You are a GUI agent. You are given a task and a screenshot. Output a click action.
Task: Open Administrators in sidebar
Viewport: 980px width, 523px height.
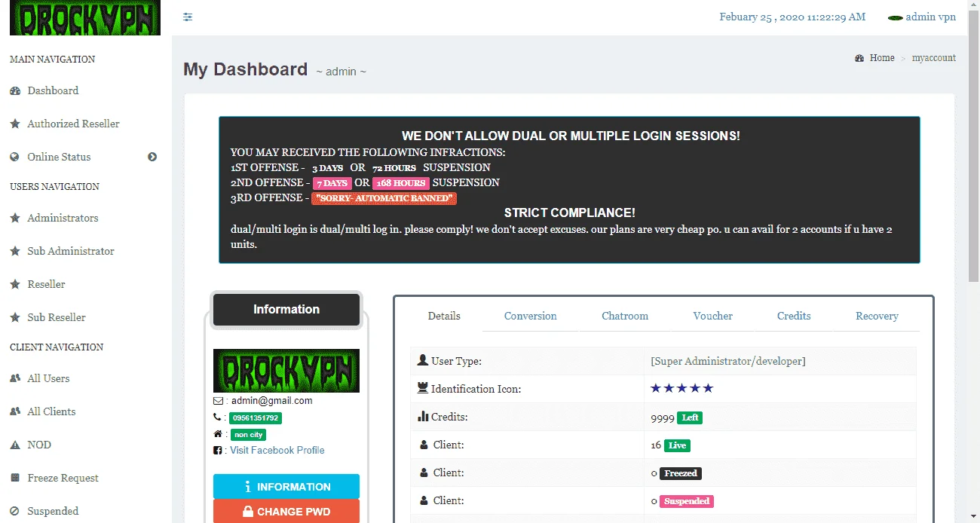coord(63,218)
